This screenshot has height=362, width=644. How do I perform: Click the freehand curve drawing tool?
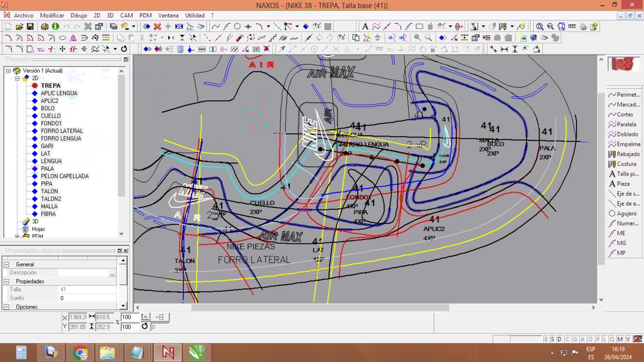click(x=216, y=27)
